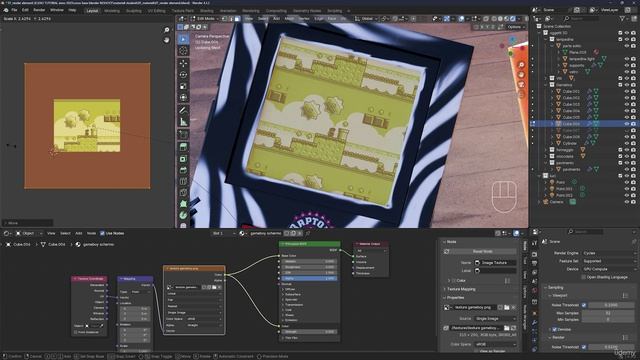The image size is (640, 360).
Task: Adjust the viewport Noise Threshold value slider
Action: [612, 305]
